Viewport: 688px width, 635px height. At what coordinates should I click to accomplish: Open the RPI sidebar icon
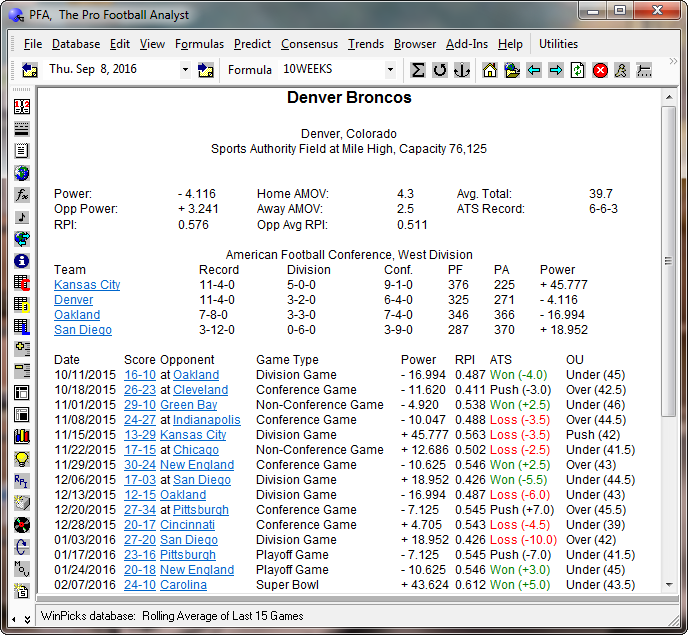[x=22, y=481]
